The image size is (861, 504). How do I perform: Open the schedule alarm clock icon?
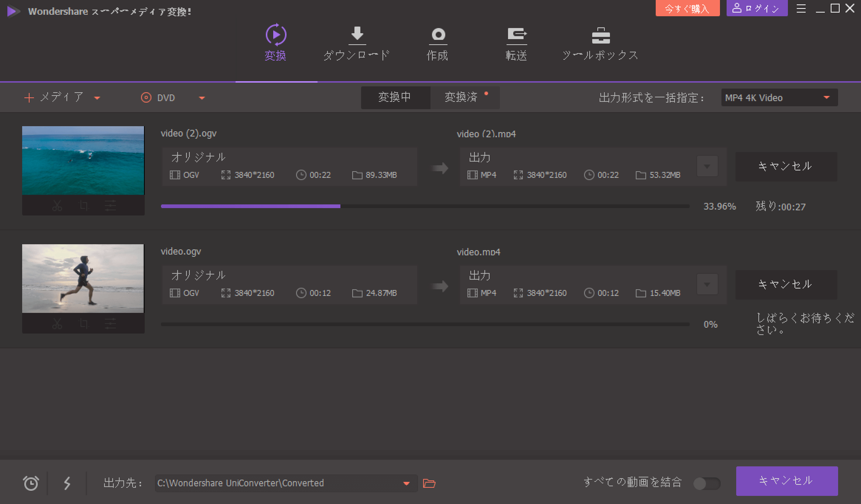(31, 483)
